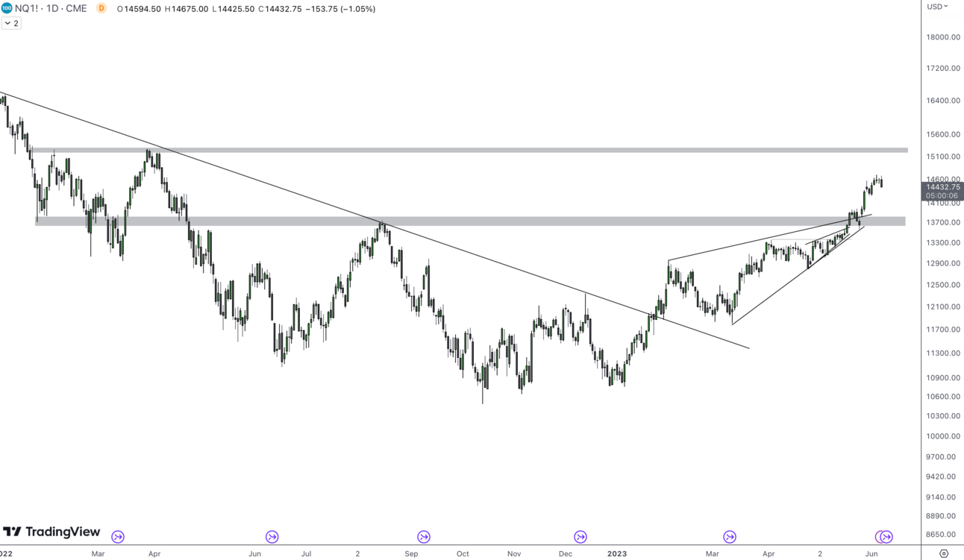Click the contract rollover marker above Sep
This screenshot has width=964, height=560.
pos(424,537)
